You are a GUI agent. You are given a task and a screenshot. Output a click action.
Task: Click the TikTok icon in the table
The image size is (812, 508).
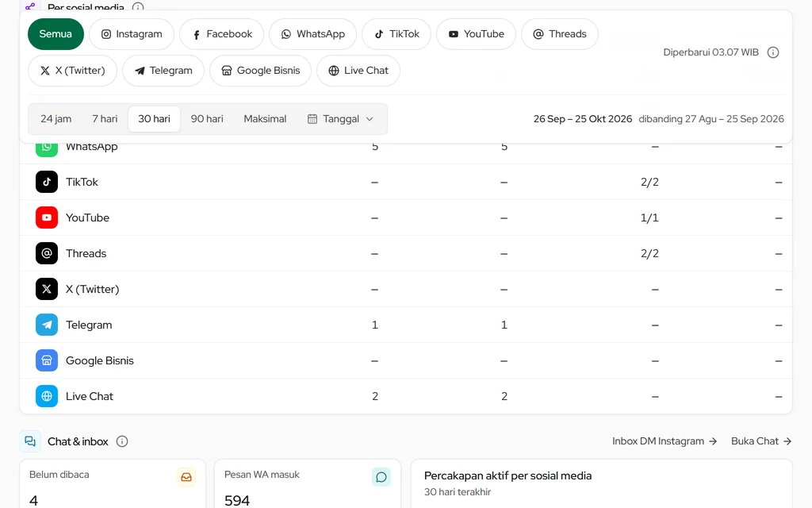click(x=47, y=182)
